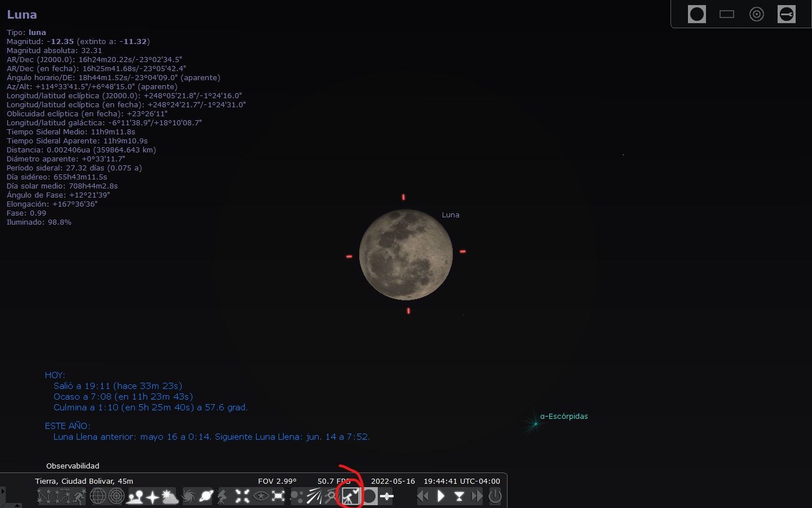Click the 'Iluminado: 98.8%' value
Screen dimensions: 812x508
[x=39, y=222]
